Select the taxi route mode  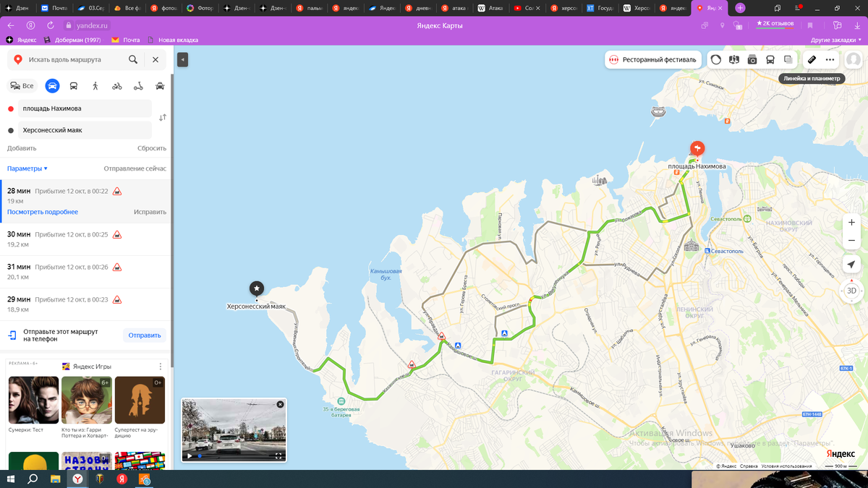(x=158, y=85)
